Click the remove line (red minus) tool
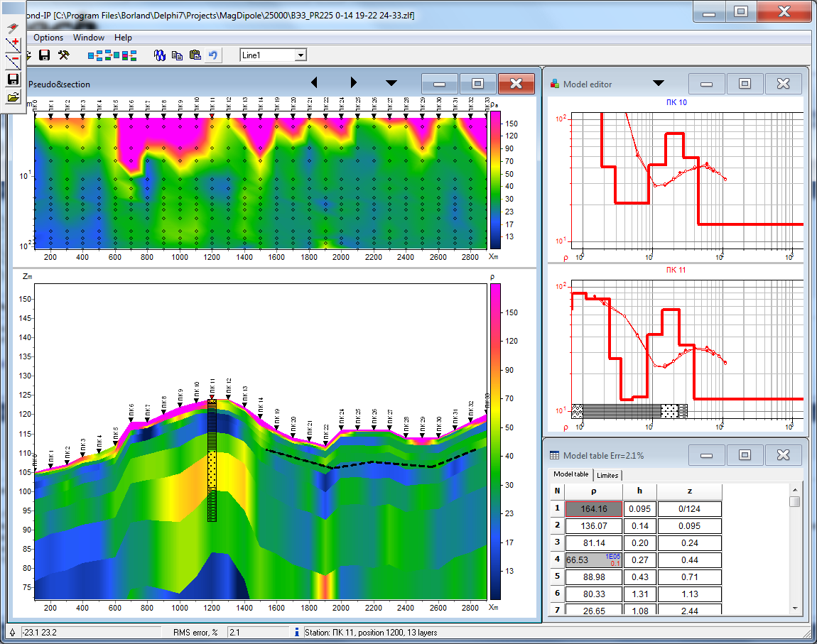This screenshot has width=817, height=644. [13, 62]
